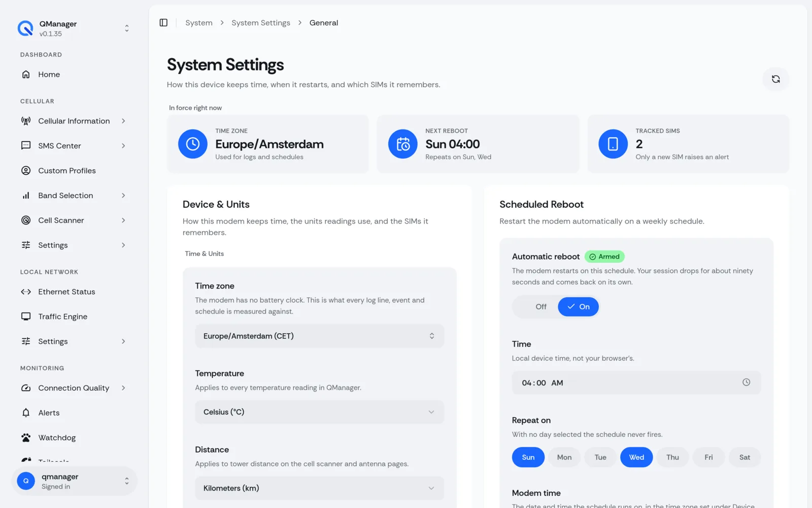812x508 pixels.
Task: Click the Ethernet Status icon
Action: click(x=26, y=292)
